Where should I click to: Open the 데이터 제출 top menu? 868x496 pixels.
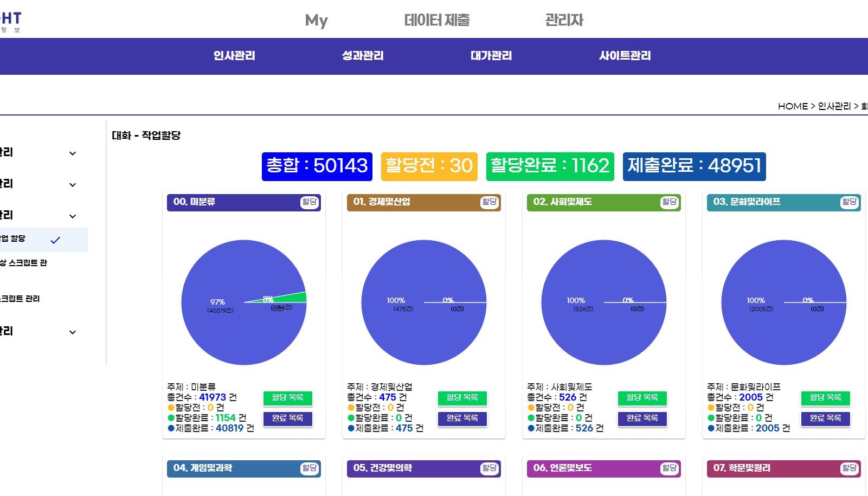(x=437, y=20)
